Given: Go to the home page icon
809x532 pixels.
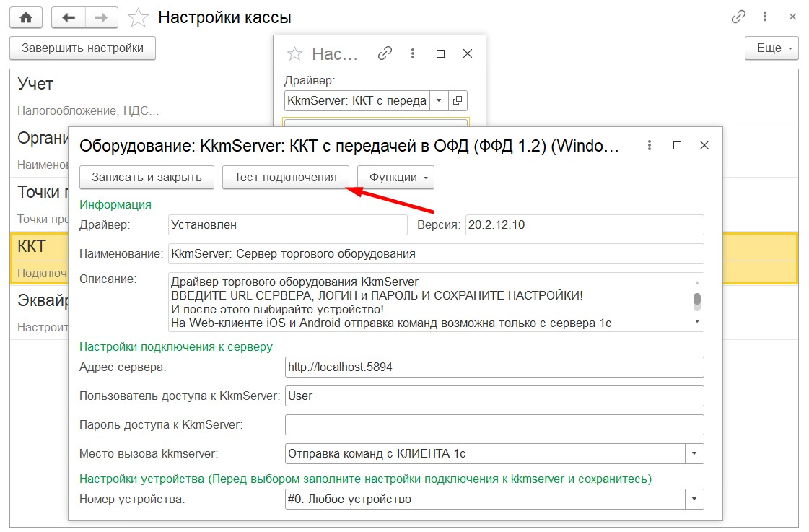Looking at the screenshot, I should pos(26,17).
